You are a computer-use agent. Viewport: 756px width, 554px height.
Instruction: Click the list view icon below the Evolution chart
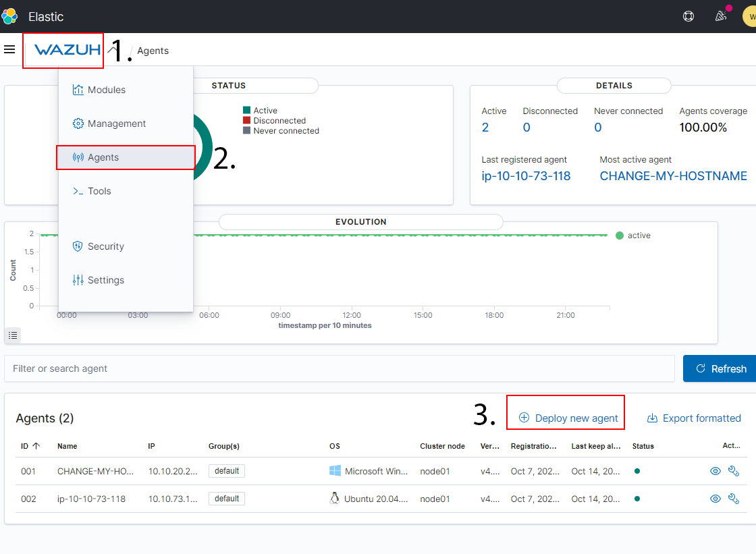point(12,335)
